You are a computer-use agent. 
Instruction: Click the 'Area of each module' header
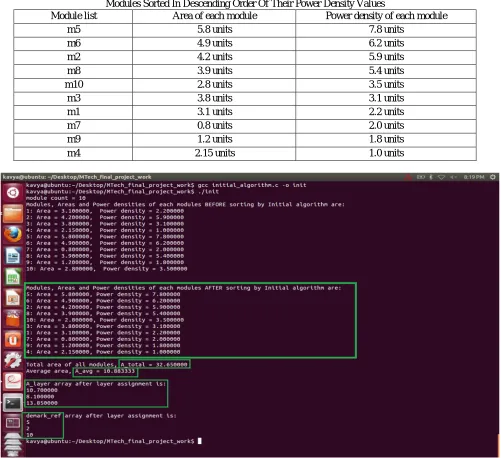(x=215, y=16)
